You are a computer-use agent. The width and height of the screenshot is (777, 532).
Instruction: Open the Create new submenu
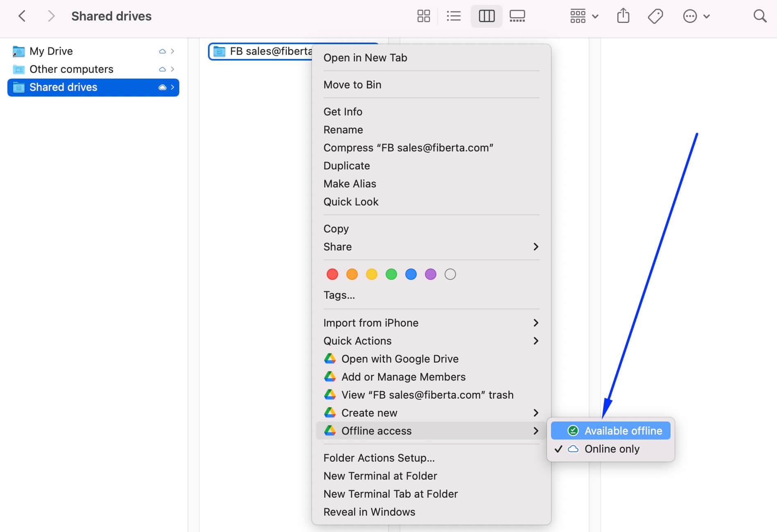click(431, 413)
